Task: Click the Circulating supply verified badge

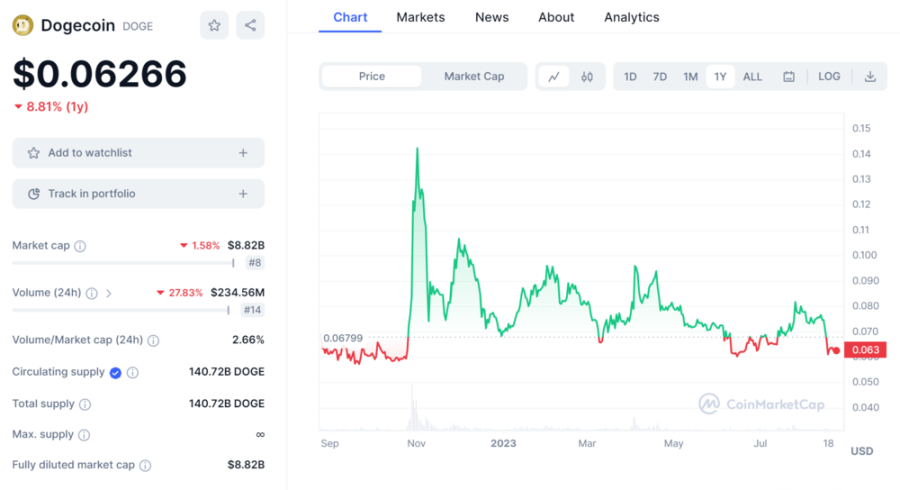Action: tap(115, 373)
